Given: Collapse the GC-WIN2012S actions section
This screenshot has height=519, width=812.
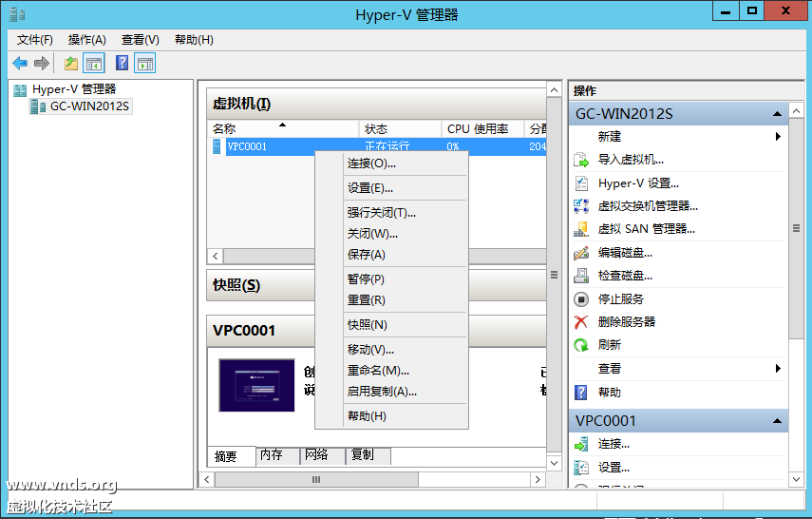Looking at the screenshot, I should coord(777,113).
